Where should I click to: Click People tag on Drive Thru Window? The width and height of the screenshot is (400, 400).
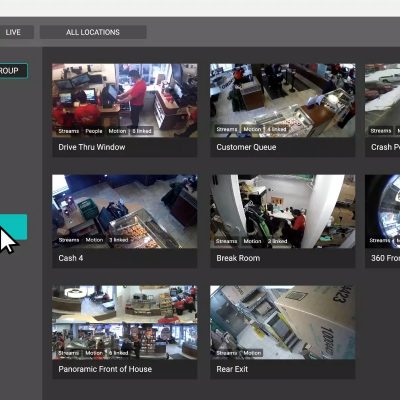pyautogui.click(x=94, y=131)
